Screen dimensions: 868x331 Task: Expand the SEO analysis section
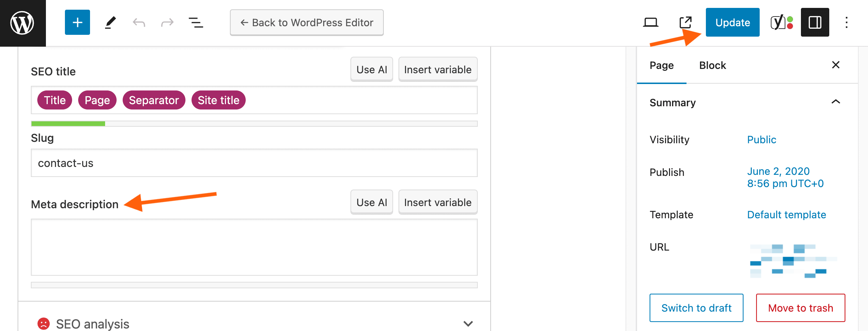pyautogui.click(x=468, y=323)
